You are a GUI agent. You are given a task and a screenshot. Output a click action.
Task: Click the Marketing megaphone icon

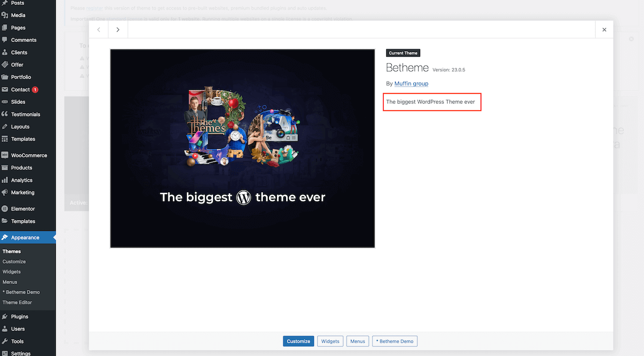(x=5, y=193)
